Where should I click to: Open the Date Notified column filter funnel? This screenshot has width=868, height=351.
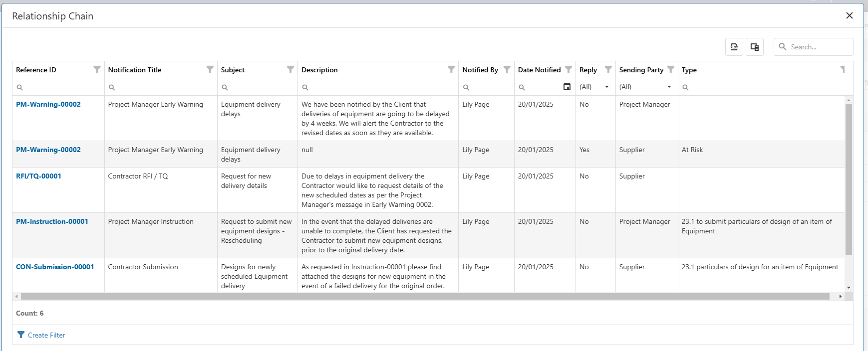coord(569,69)
